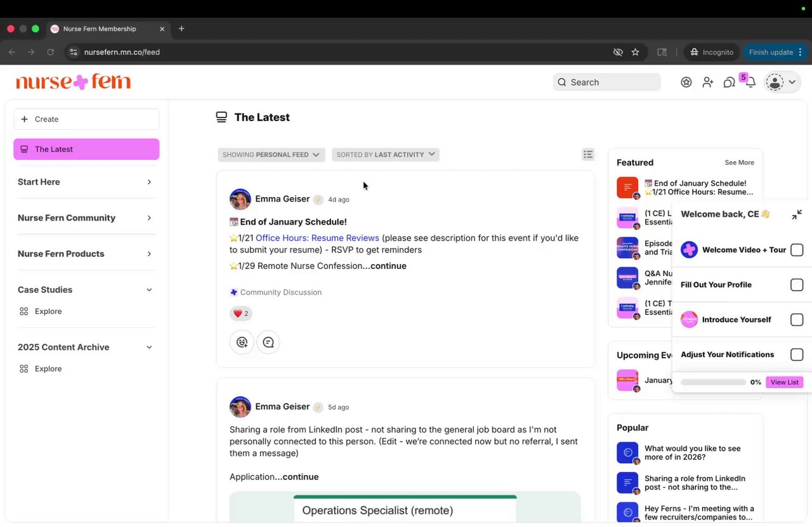Open the Operations Specialist (remote) image preview
This screenshot has height=527, width=812.
coord(405,507)
